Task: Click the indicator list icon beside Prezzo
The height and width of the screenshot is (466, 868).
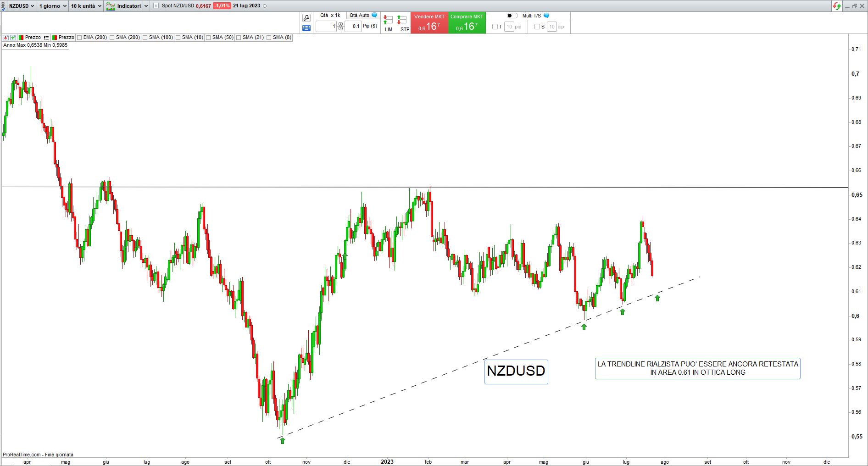Action: point(46,38)
